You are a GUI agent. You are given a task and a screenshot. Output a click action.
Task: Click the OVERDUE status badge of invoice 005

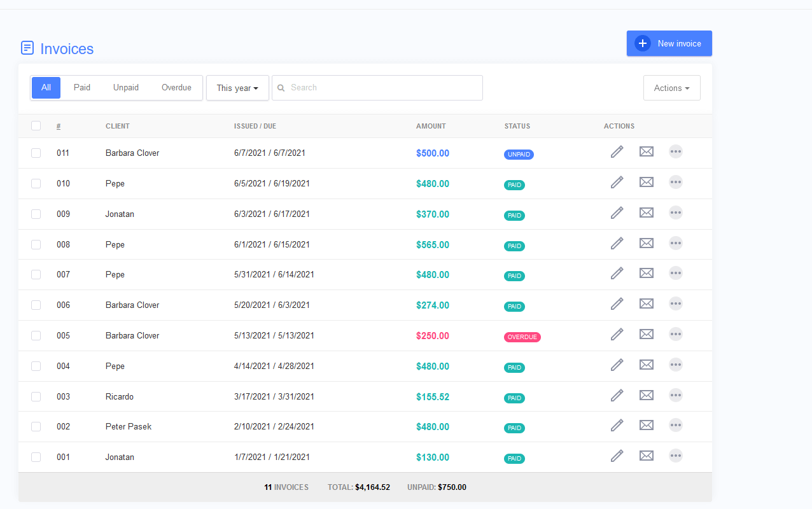(522, 337)
